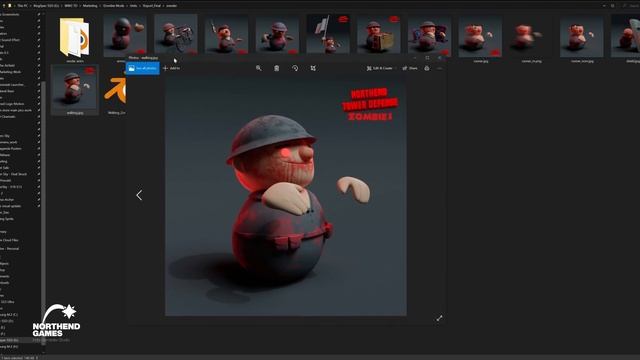Open the crop tool in Photos toolbar
The width and height of the screenshot is (640, 360).
click(313, 68)
